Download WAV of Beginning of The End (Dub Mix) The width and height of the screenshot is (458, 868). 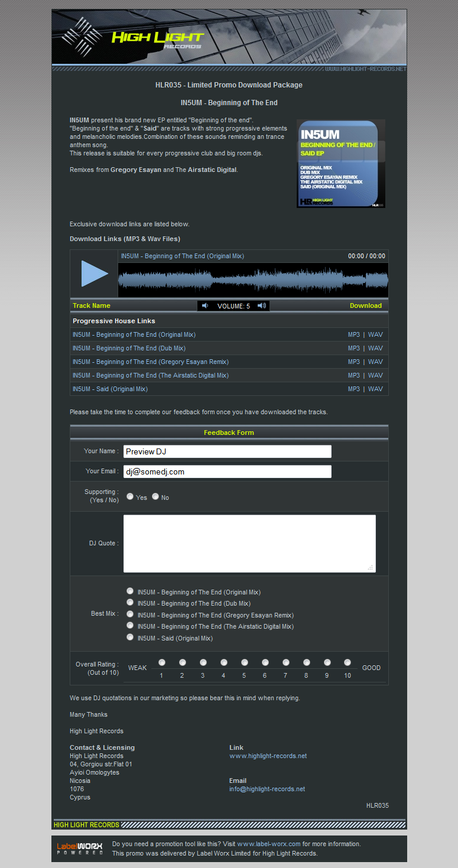click(375, 348)
